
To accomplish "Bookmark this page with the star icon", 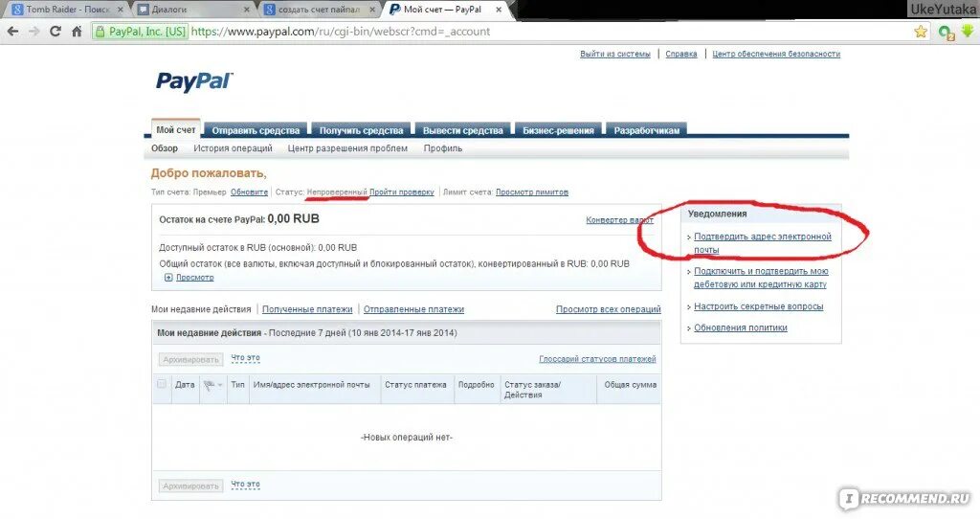I will pyautogui.click(x=921, y=32).
